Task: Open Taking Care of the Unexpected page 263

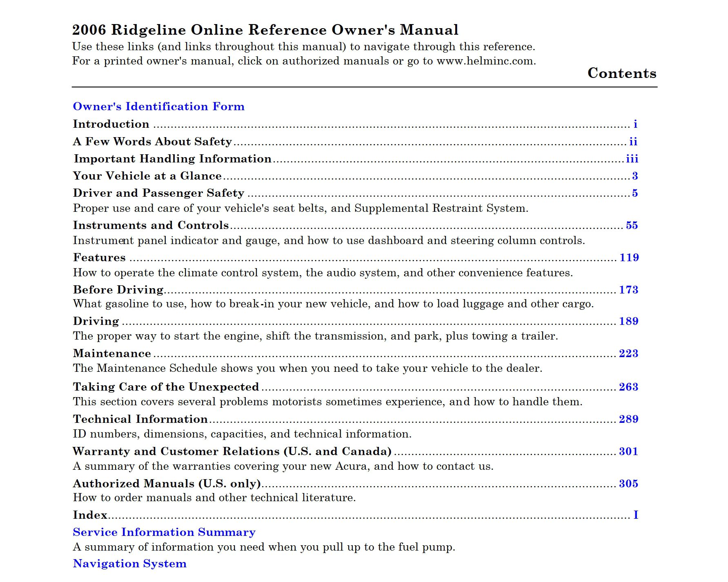Action: tap(629, 387)
